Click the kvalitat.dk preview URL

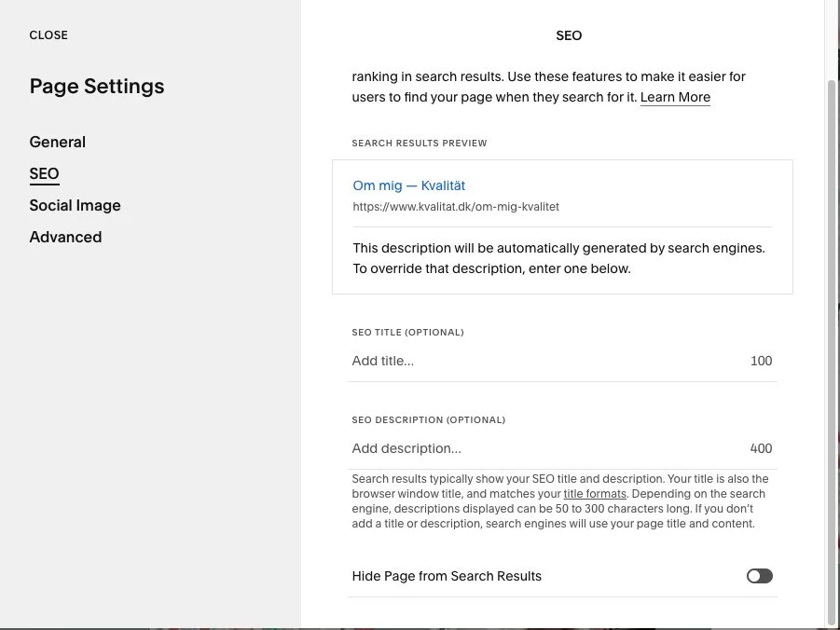tap(456, 207)
